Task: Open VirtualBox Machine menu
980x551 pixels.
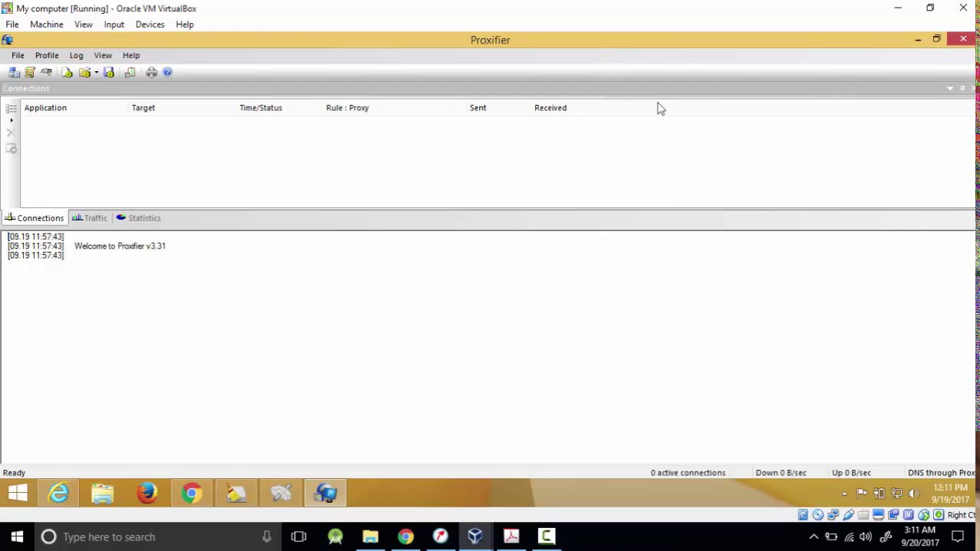Action: point(47,24)
